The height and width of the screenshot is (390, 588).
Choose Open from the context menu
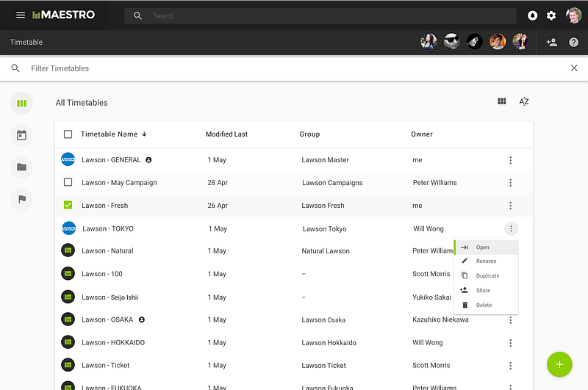pyautogui.click(x=486, y=248)
